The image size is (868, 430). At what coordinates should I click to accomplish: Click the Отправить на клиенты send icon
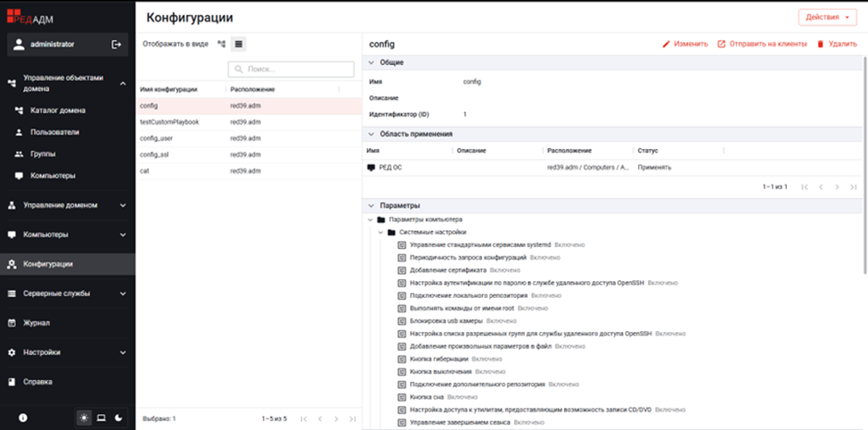tap(721, 44)
